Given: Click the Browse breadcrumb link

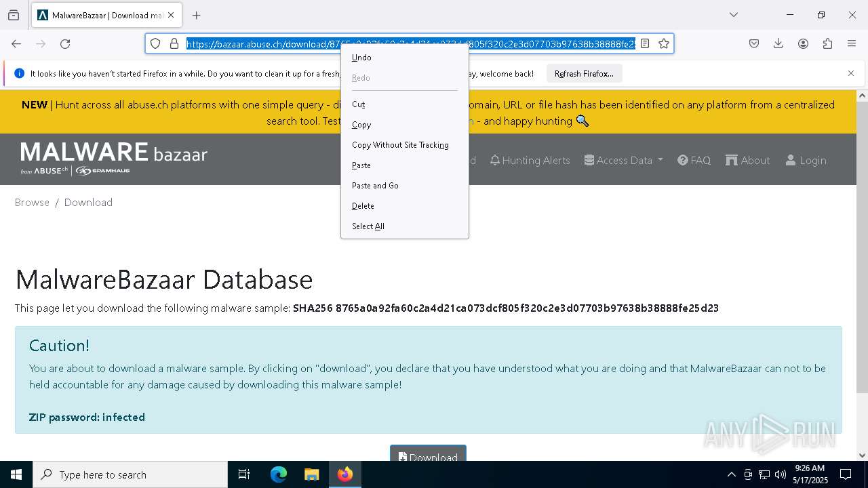Looking at the screenshot, I should coord(32,203).
